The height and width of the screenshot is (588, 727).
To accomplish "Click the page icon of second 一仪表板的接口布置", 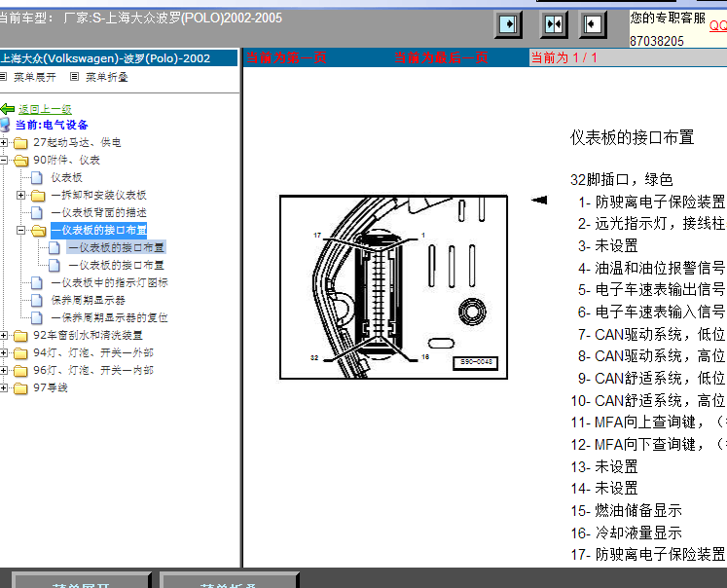I will [55, 265].
